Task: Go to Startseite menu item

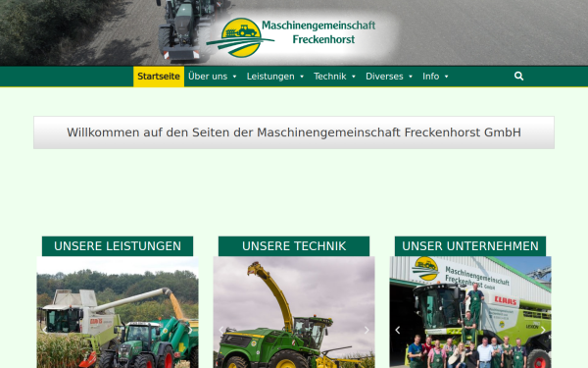Action: [x=159, y=77]
